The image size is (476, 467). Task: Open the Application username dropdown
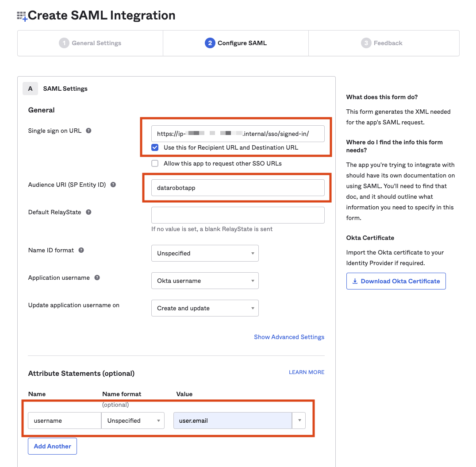coord(205,281)
